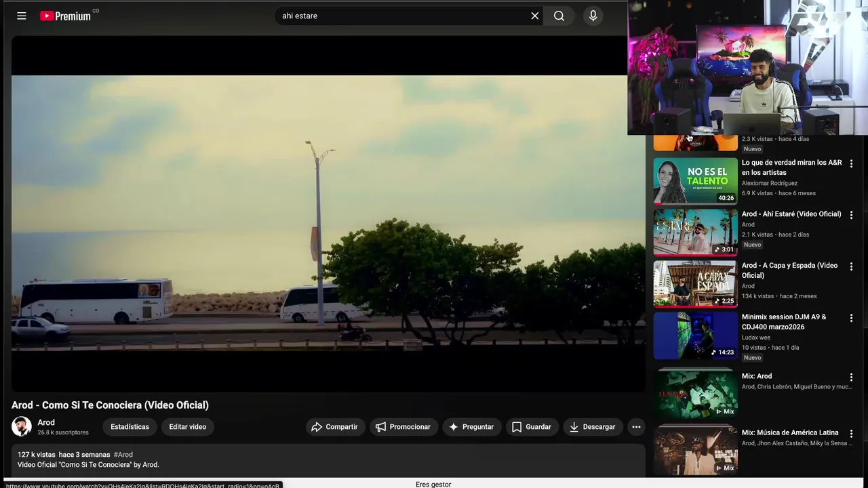Open the hamburger guide menu
The image size is (868, 488).
click(x=22, y=16)
